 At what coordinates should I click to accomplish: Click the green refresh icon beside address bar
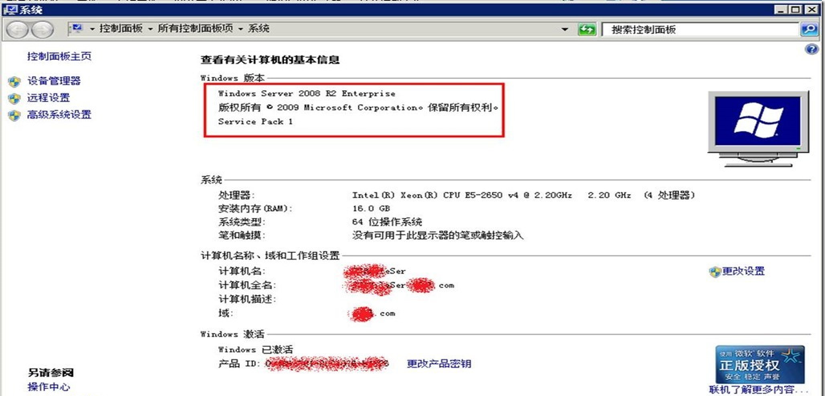[586, 29]
